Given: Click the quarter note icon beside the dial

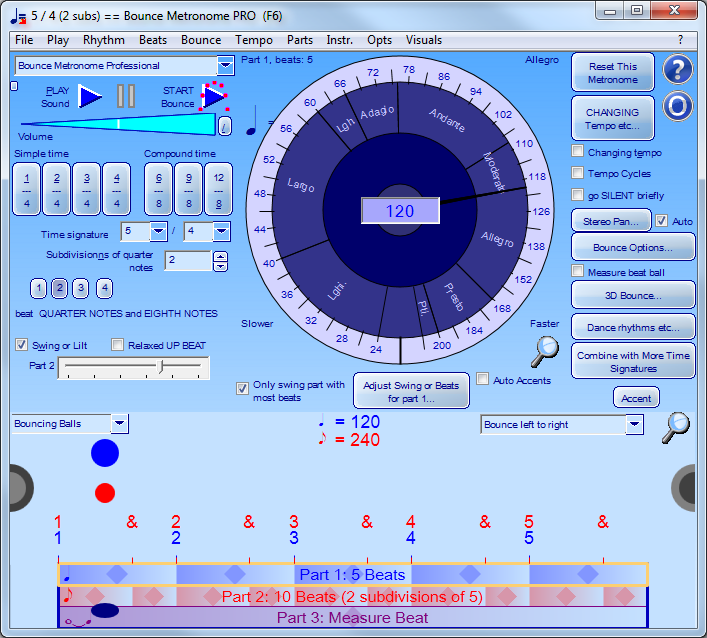Looking at the screenshot, I should click(x=252, y=121).
